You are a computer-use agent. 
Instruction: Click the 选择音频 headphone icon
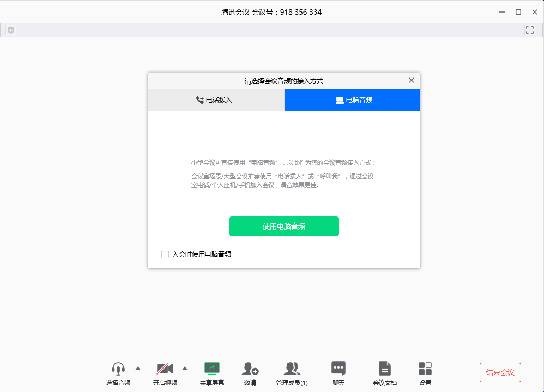[119, 368]
